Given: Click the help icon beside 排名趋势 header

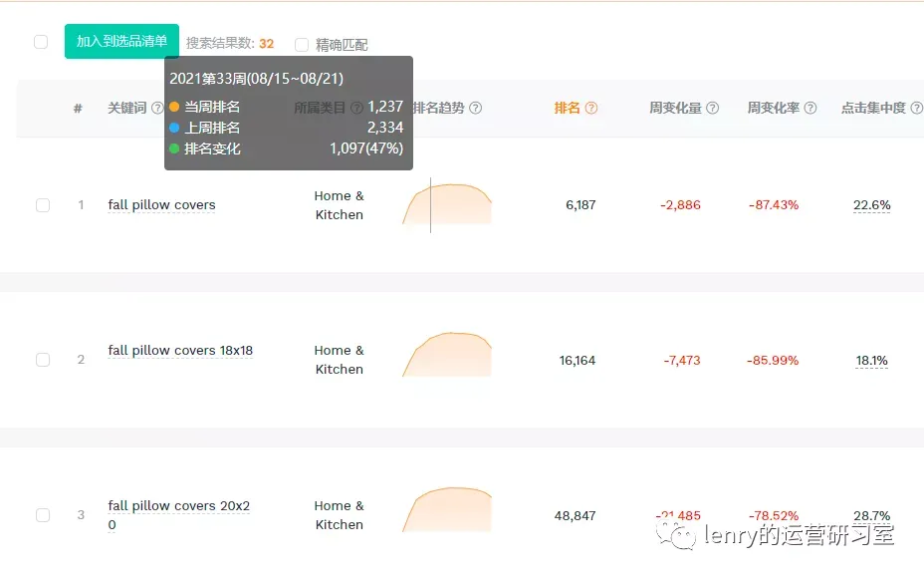Looking at the screenshot, I should tap(476, 108).
